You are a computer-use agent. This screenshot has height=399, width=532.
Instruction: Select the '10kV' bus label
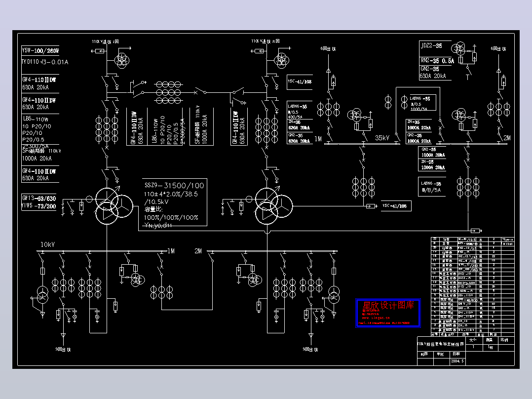coord(47,244)
